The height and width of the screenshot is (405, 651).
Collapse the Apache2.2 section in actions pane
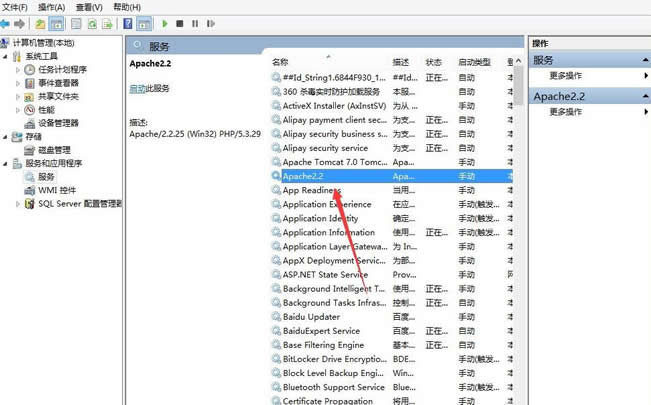pyautogui.click(x=646, y=96)
